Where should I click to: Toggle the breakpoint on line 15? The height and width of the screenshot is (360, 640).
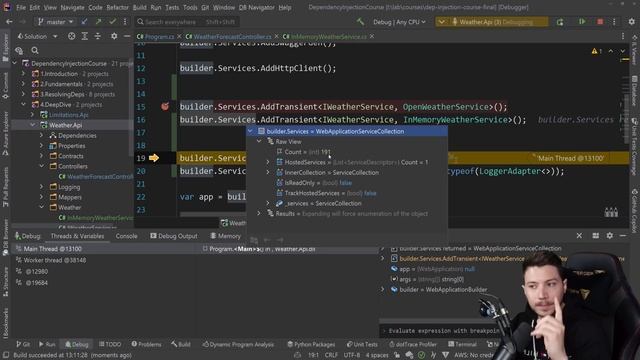point(165,107)
